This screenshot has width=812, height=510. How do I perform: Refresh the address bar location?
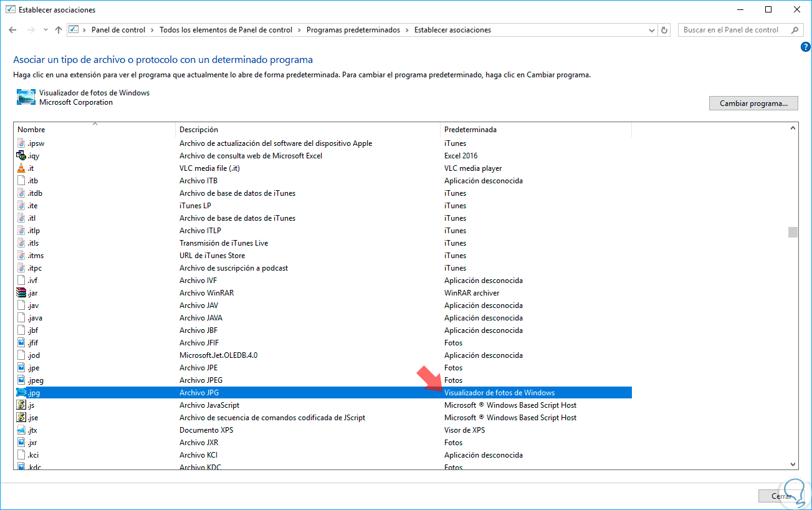(664, 30)
